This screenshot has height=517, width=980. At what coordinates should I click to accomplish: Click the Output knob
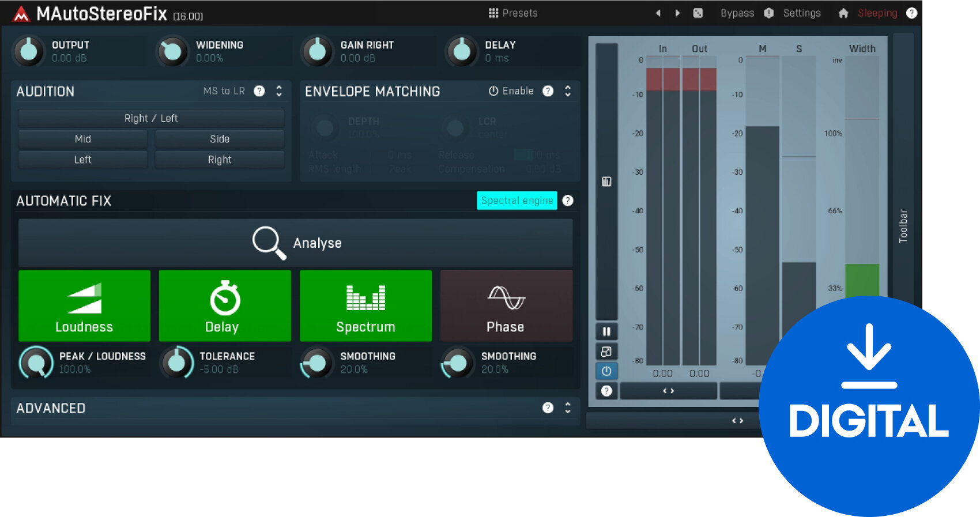pos(28,51)
